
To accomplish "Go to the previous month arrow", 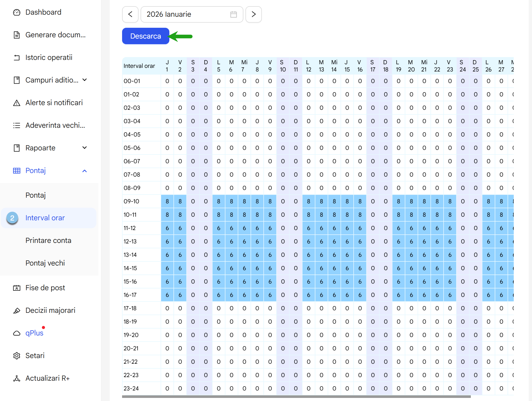I will pyautogui.click(x=130, y=14).
